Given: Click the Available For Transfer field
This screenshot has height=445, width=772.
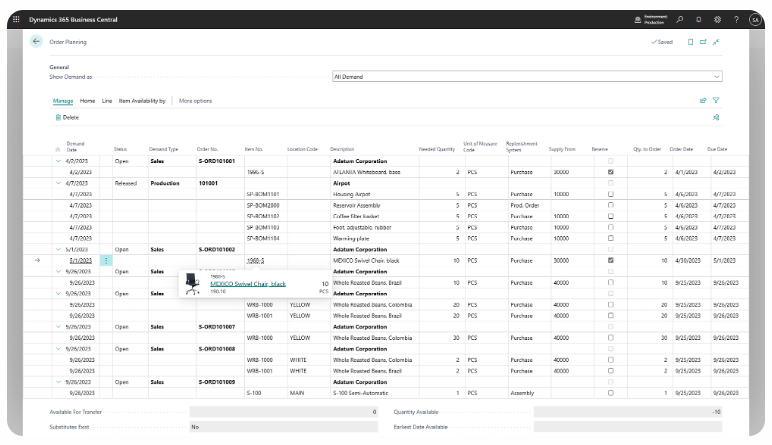Looking at the screenshot, I should [x=284, y=412].
